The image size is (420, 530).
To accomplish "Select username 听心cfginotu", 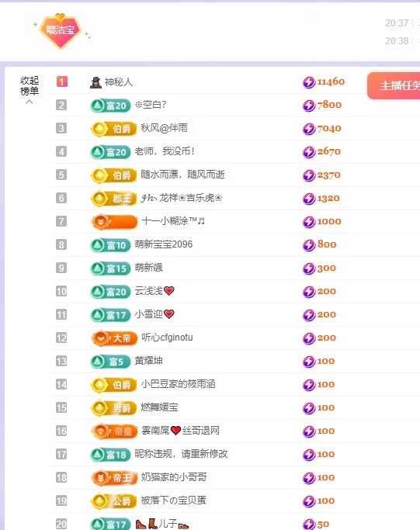I will (x=167, y=338).
